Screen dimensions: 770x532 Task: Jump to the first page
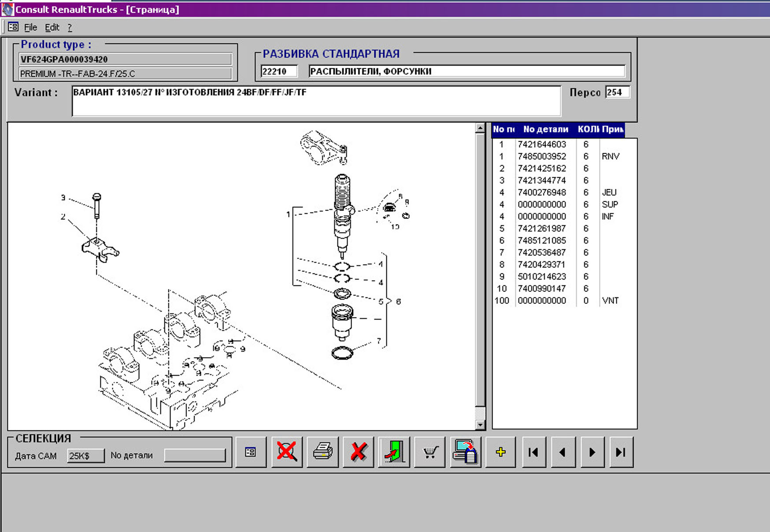tap(533, 452)
